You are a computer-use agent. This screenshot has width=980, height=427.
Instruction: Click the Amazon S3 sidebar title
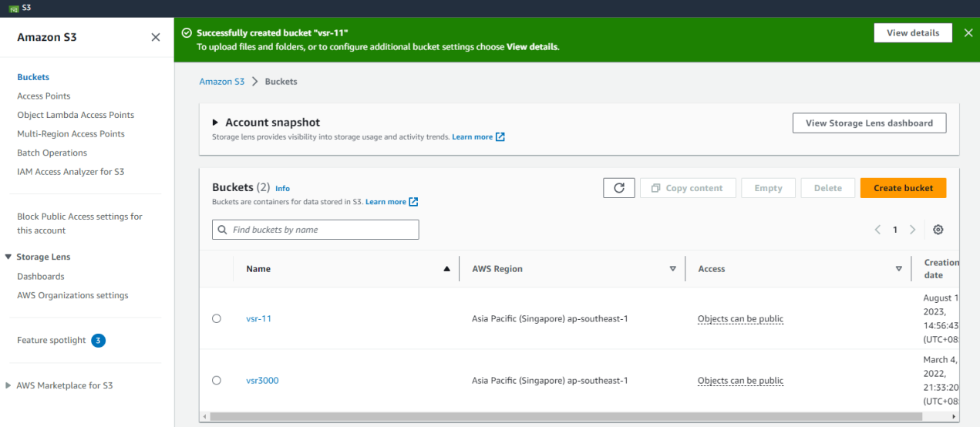[x=47, y=37]
